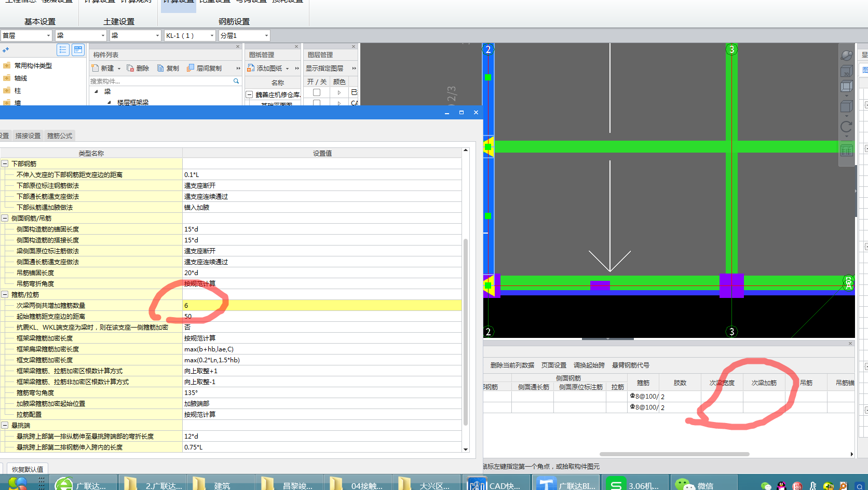
Task: Switch to 搭接设置 tab
Action: (x=28, y=135)
